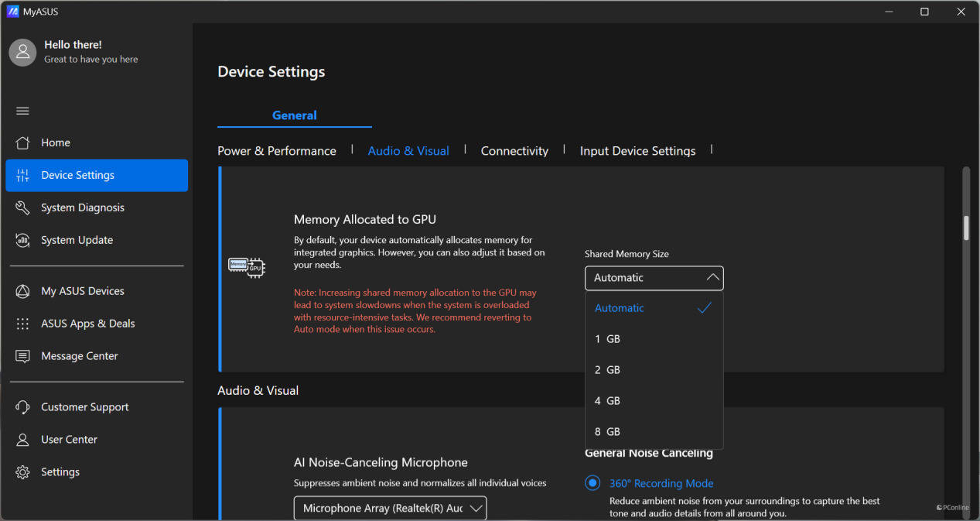The width and height of the screenshot is (980, 521).
Task: Switch to the General tab
Action: pyautogui.click(x=295, y=115)
